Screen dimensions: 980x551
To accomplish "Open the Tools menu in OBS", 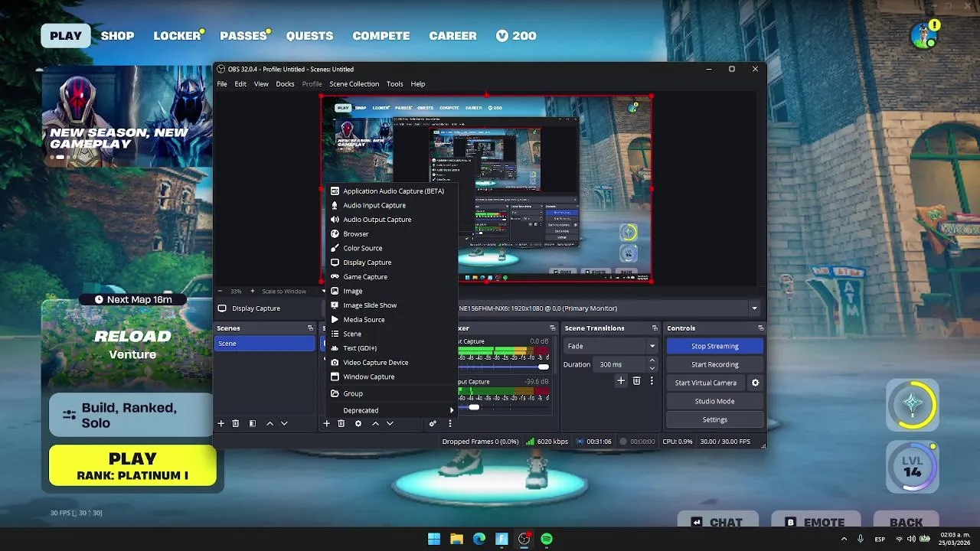I will [394, 84].
